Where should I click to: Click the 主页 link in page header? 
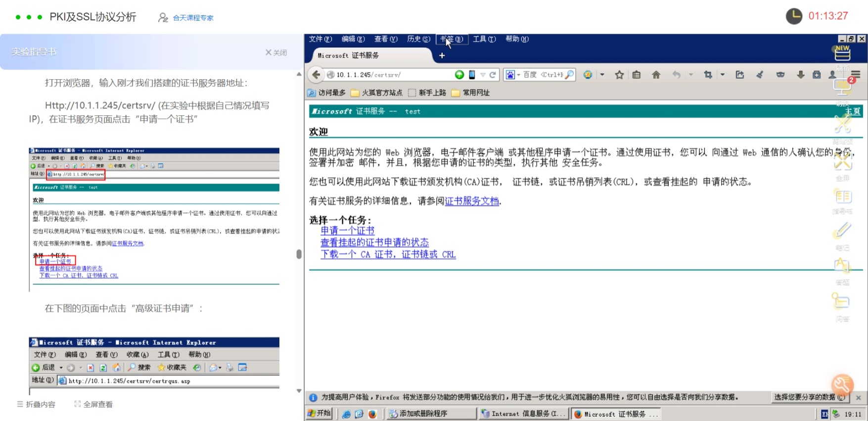click(852, 111)
